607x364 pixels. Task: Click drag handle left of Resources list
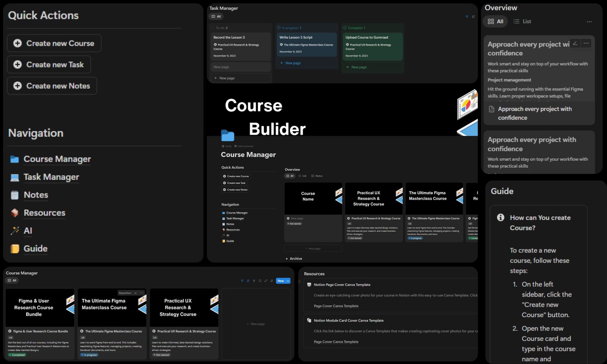(x=299, y=281)
